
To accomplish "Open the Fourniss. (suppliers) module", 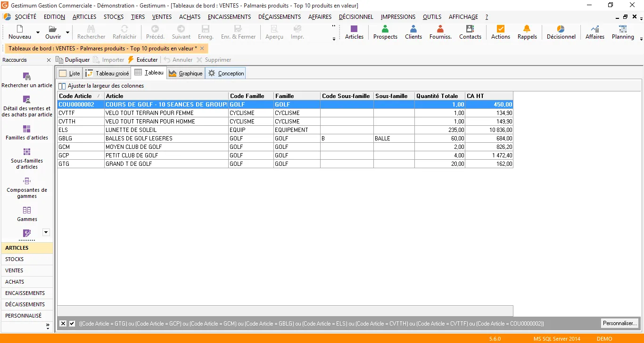I will (x=440, y=33).
